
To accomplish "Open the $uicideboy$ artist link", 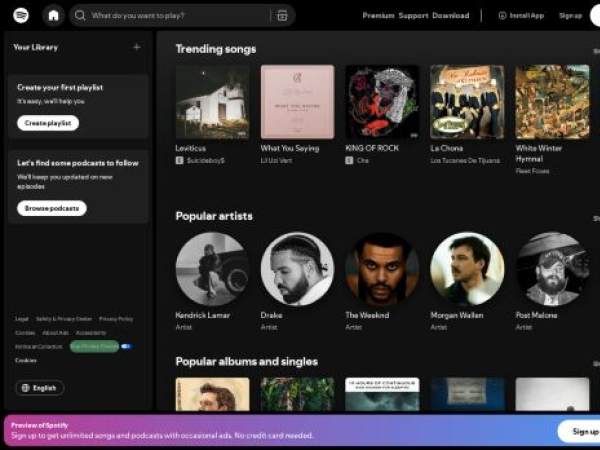I will [205, 160].
